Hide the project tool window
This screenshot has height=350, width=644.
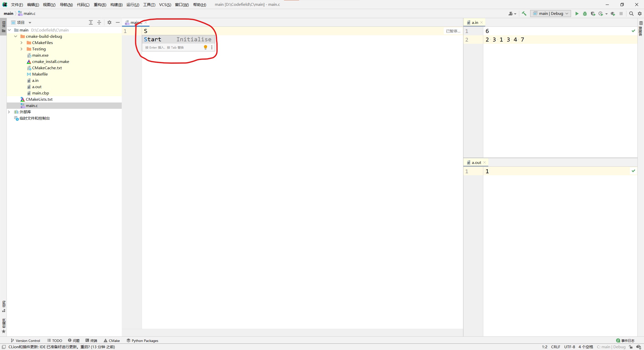tap(117, 22)
